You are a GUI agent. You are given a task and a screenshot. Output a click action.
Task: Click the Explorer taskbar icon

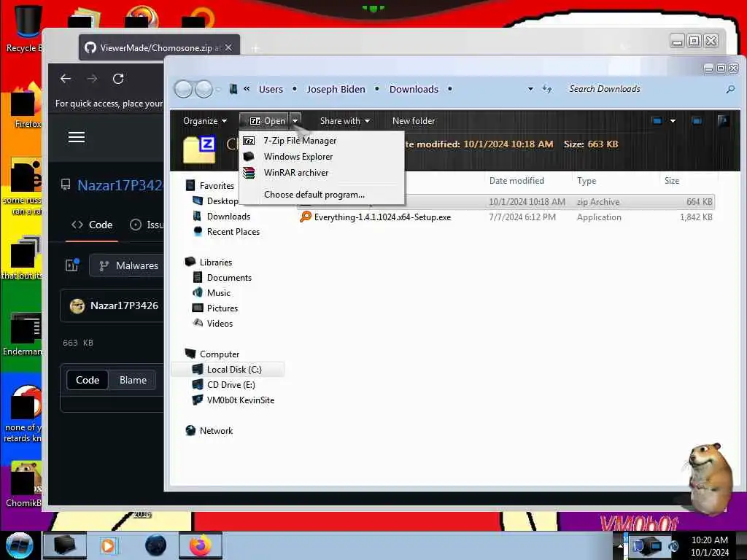coord(65,545)
